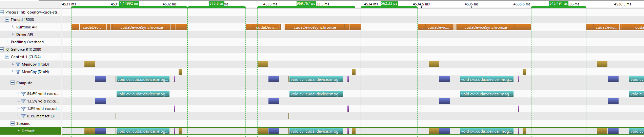
Task: Select blue kernel in 13.5% row after 4531 ms
Action: pyautogui.click(x=100, y=101)
